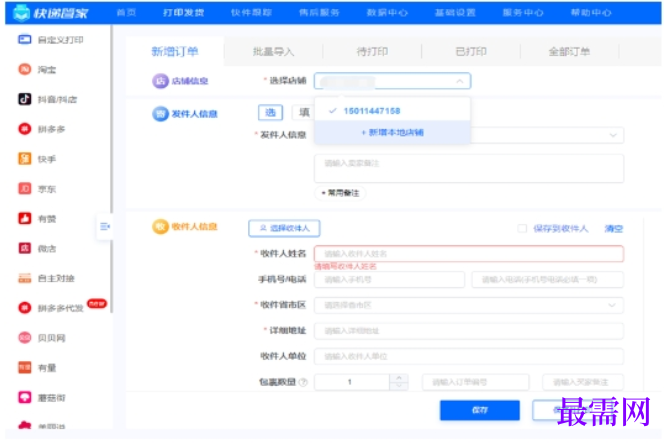Click the help icon beside 包裹数量
669x443 pixels.
[303, 382]
